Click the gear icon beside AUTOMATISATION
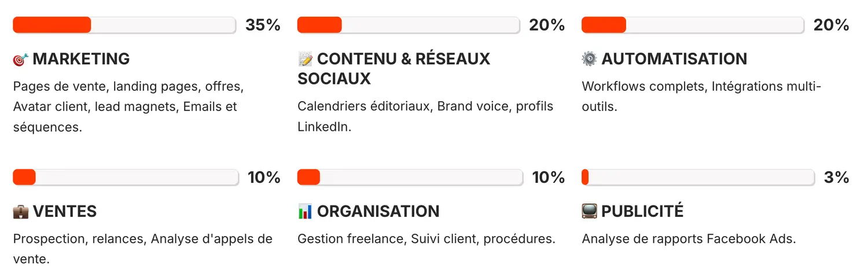The width and height of the screenshot is (868, 280). [x=589, y=59]
